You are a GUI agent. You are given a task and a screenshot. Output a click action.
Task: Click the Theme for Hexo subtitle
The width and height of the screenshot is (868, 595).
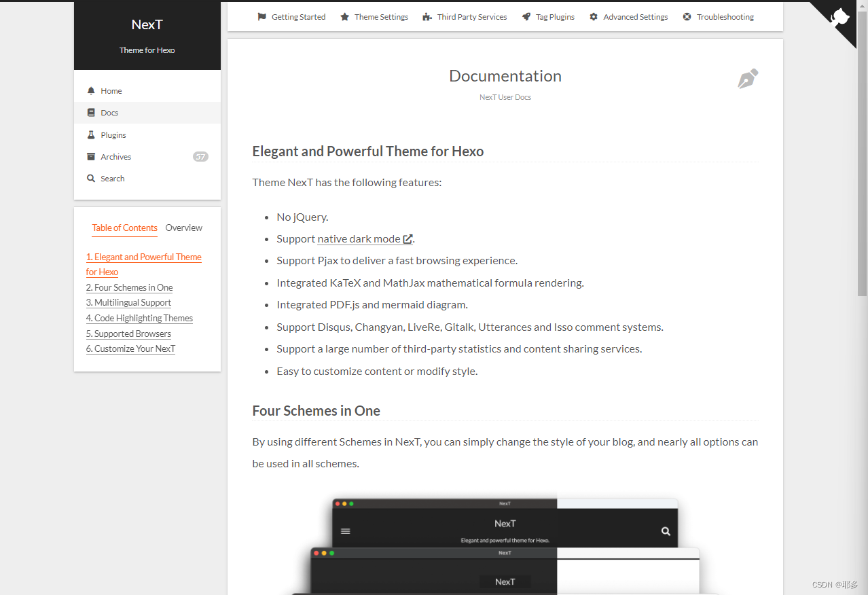[x=147, y=50]
